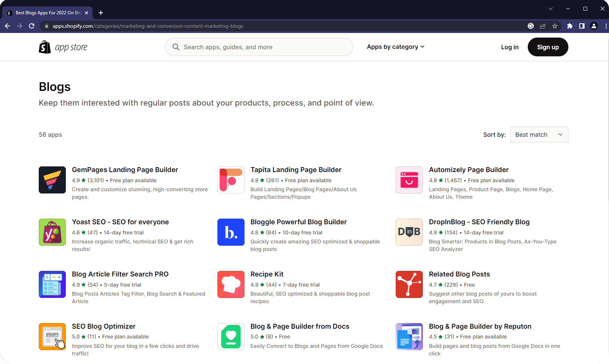Open Yoast SEO app icon
609x364 pixels.
(52, 232)
